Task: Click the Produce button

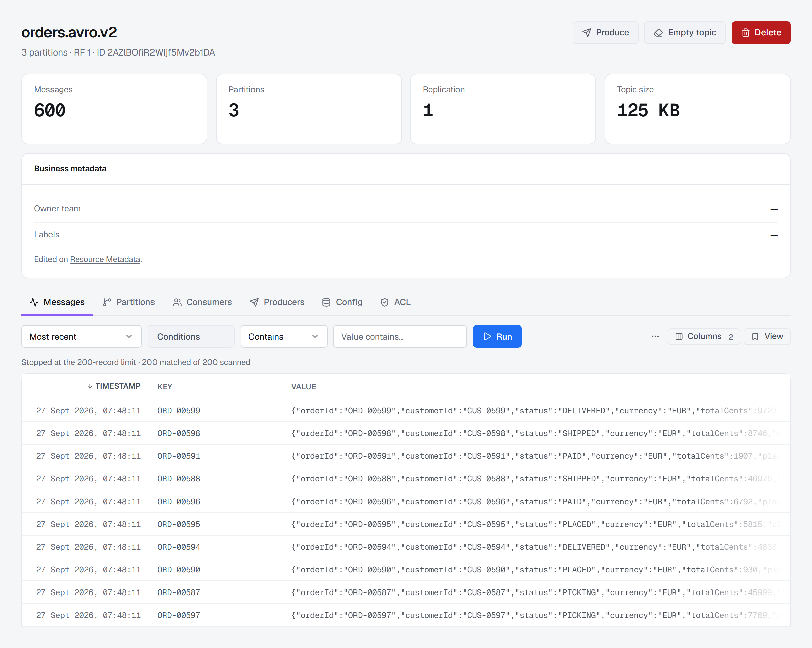Action: 605,33
